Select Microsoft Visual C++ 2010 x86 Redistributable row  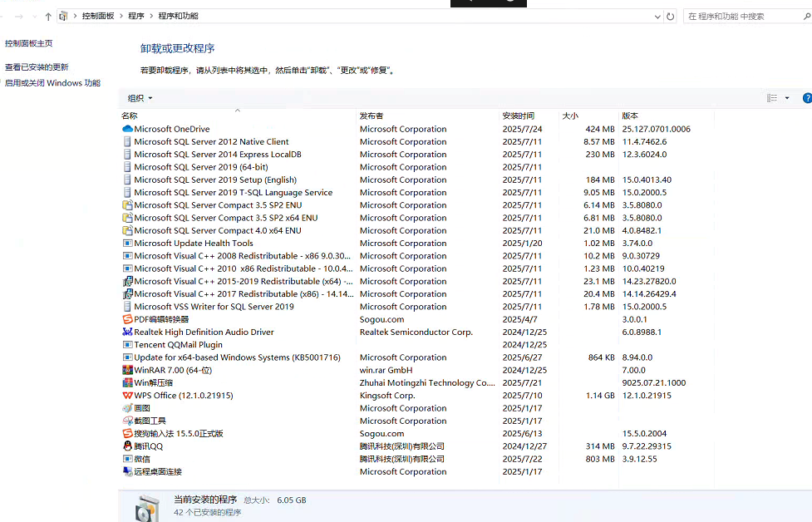[x=417, y=268]
